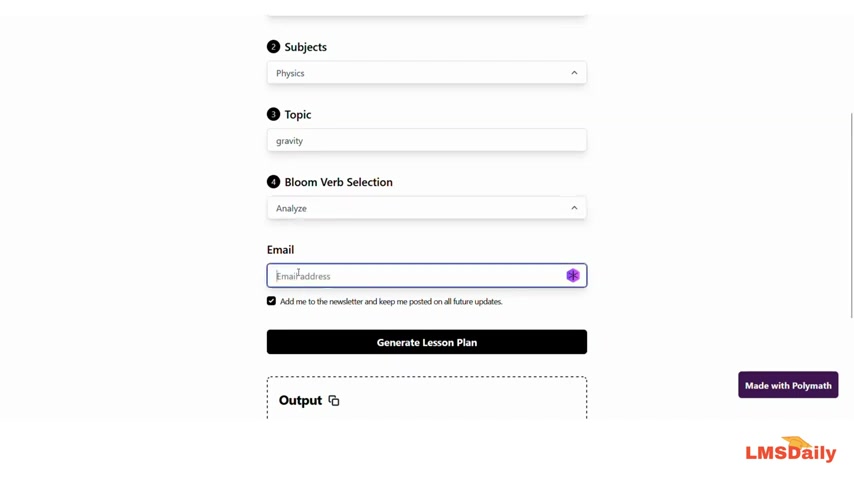Click the chevron on the Analyze dropdown
The height and width of the screenshot is (480, 854).
574,208
